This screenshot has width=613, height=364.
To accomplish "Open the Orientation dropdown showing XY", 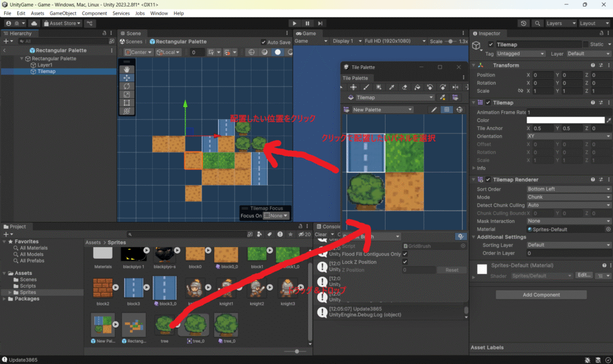I will (x=569, y=136).
